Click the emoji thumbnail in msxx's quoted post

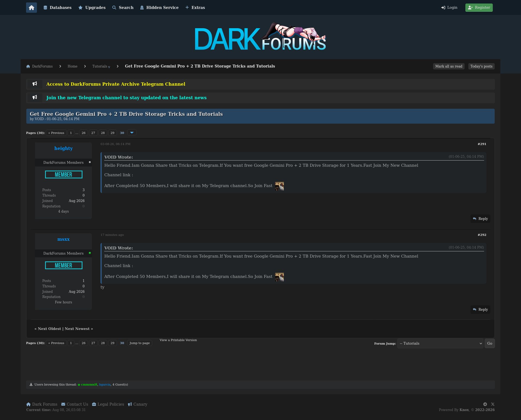[x=279, y=277]
